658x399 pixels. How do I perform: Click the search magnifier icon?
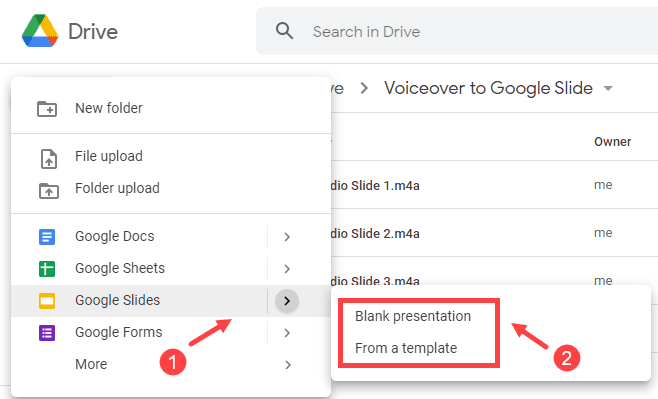284,31
